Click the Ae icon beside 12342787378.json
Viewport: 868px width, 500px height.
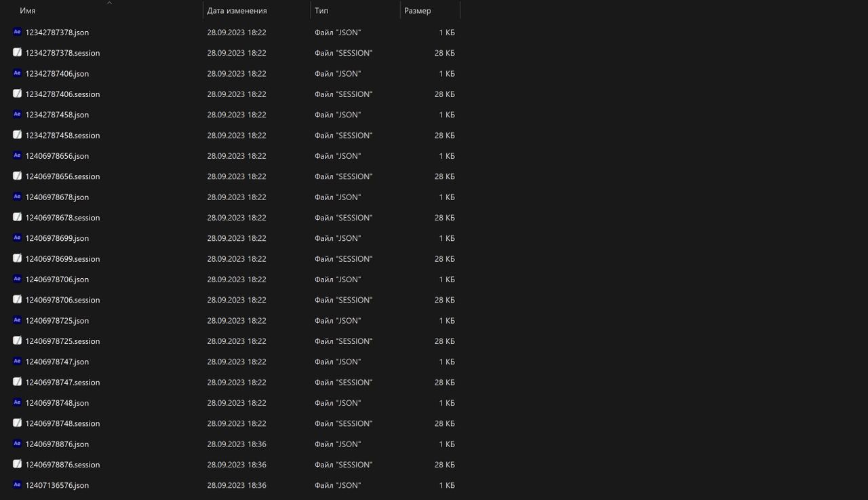[16, 32]
